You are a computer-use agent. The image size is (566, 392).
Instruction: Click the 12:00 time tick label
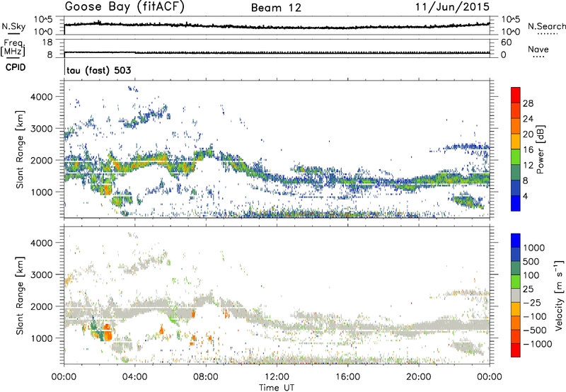277,377
